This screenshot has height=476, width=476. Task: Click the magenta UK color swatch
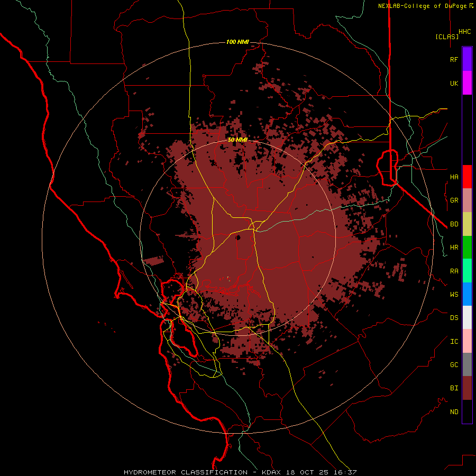click(467, 83)
